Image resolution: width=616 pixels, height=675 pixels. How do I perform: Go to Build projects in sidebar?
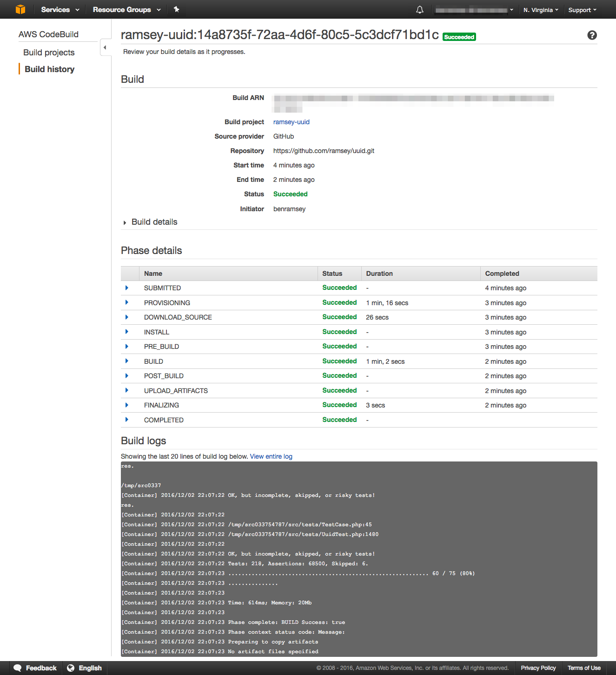pyautogui.click(x=49, y=53)
